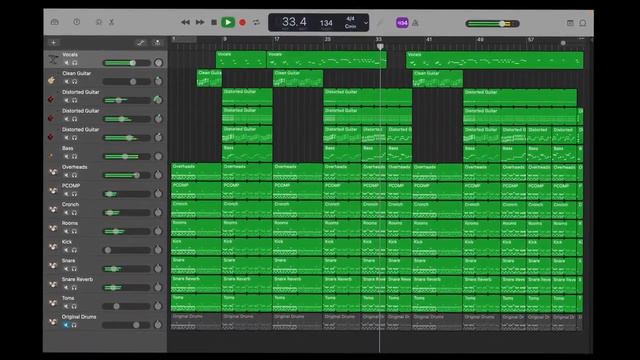Click the Cmin key signature
Screen dimensions: 640x360
coord(350,26)
